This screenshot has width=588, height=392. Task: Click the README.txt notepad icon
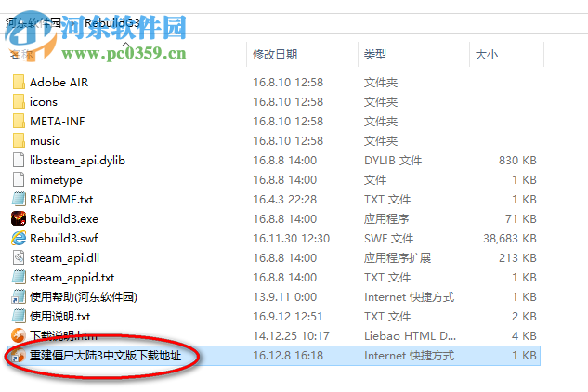(19, 199)
